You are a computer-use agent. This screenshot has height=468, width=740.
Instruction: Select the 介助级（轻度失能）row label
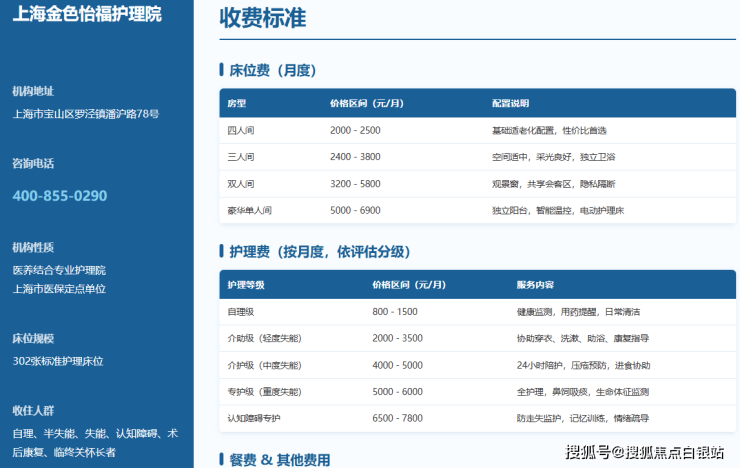(264, 338)
